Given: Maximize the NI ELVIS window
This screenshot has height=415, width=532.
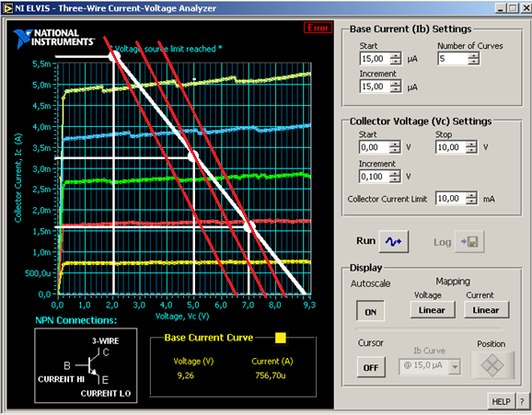Looking at the screenshot, I should pos(513,8).
